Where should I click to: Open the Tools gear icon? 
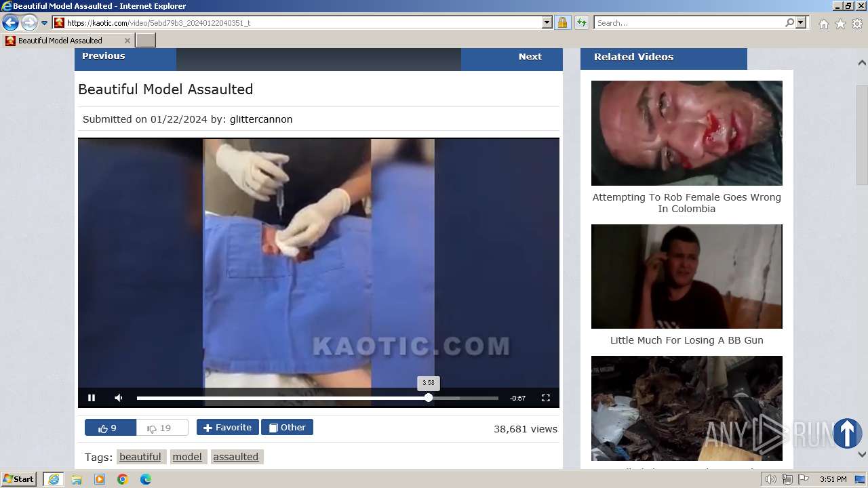click(857, 24)
